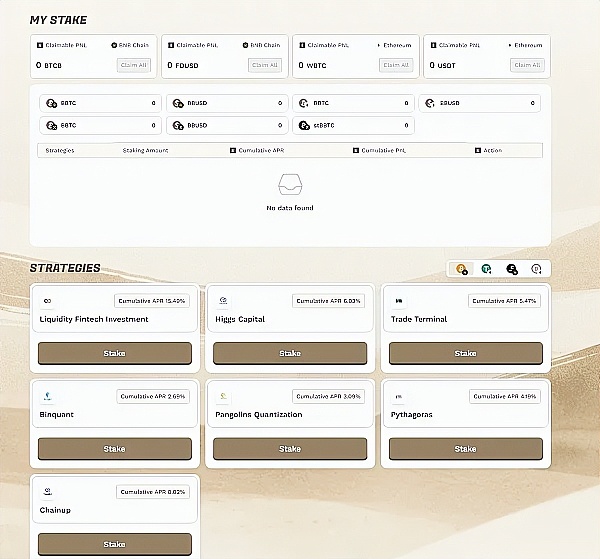Image resolution: width=600 pixels, height=559 pixels.
Task: Click the MY STAKE heading
Action: click(x=59, y=20)
